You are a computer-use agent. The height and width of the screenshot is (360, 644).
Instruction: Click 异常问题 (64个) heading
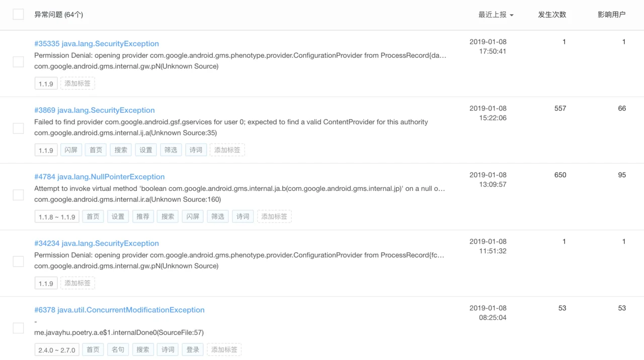point(58,15)
